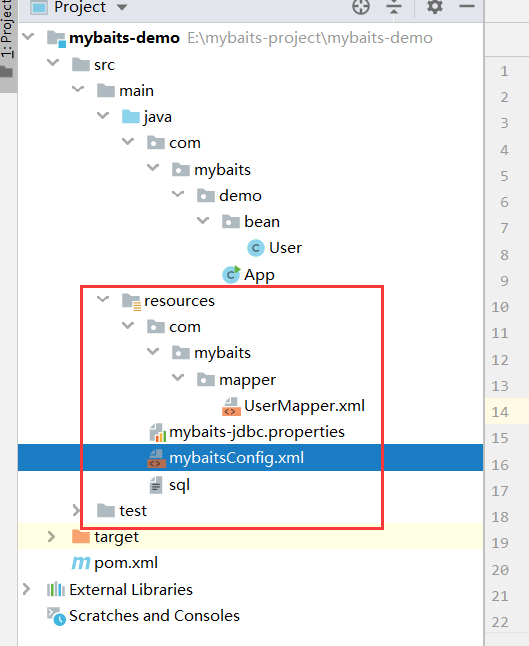
Task: Click the mapper folder icon
Action: [206, 379]
